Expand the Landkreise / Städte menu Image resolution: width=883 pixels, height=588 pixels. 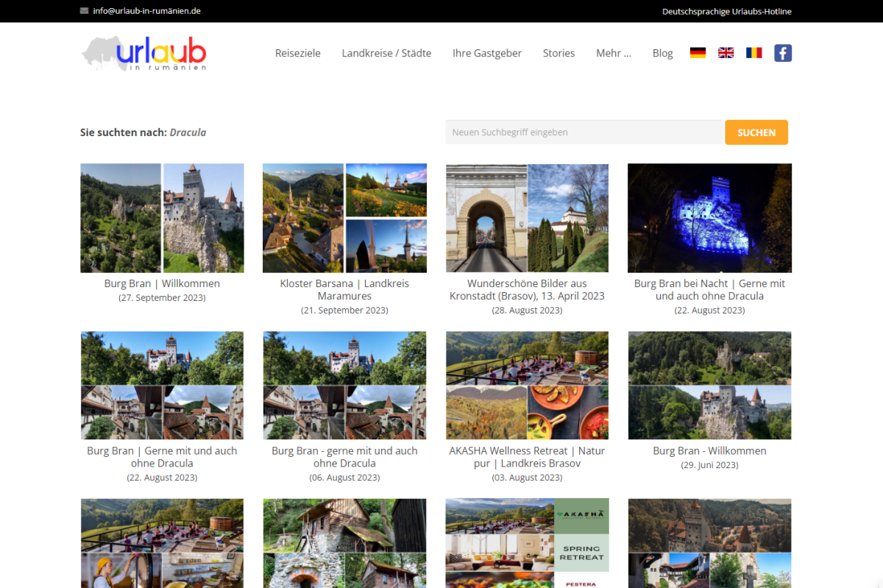(386, 53)
